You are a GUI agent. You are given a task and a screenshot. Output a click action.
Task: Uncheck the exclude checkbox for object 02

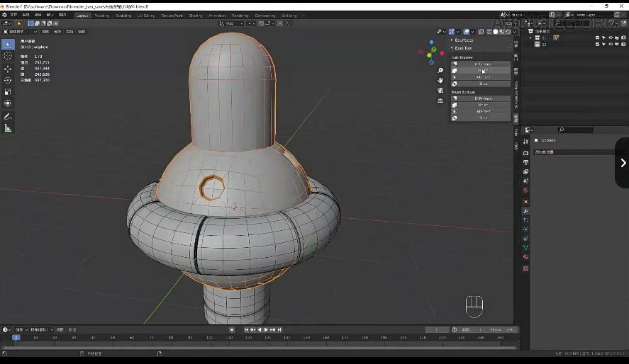click(598, 44)
